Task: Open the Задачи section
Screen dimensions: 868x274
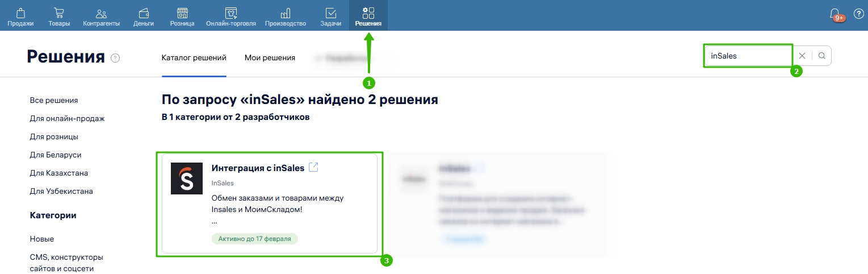Action: tap(331, 16)
